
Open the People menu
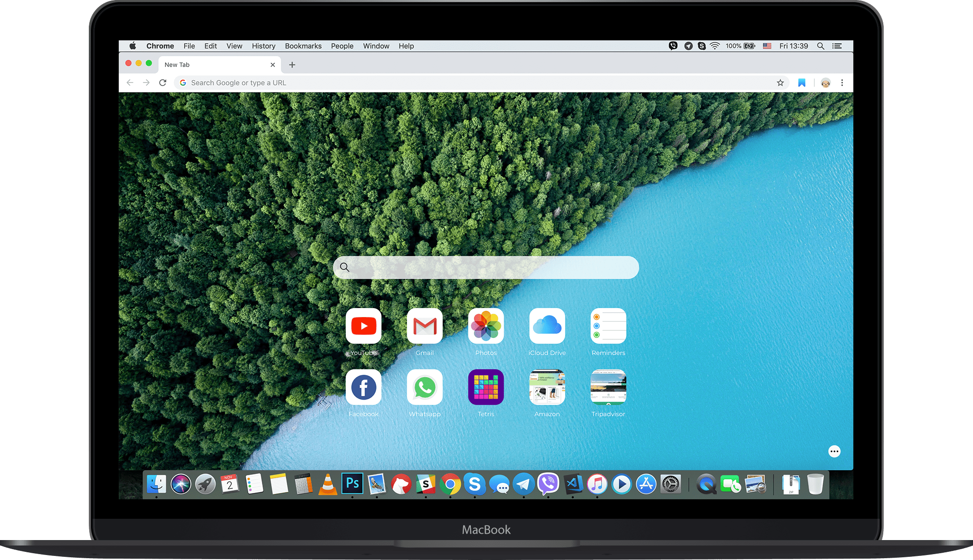point(342,46)
